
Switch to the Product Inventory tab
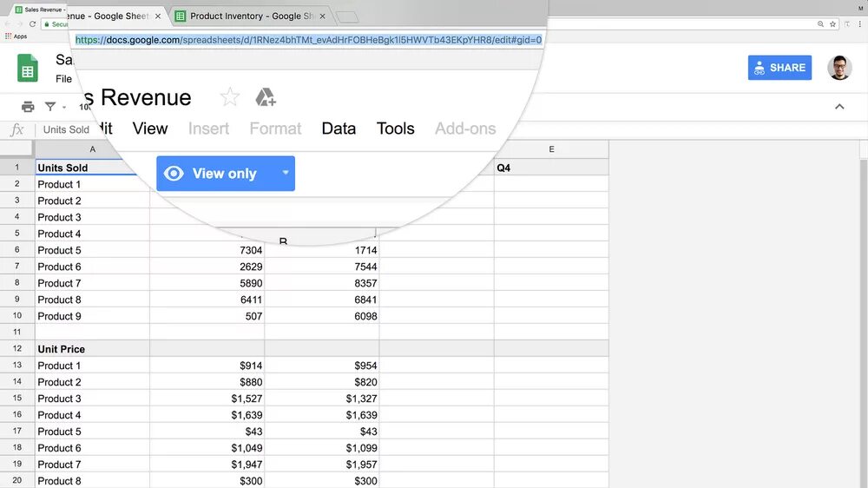252,16
